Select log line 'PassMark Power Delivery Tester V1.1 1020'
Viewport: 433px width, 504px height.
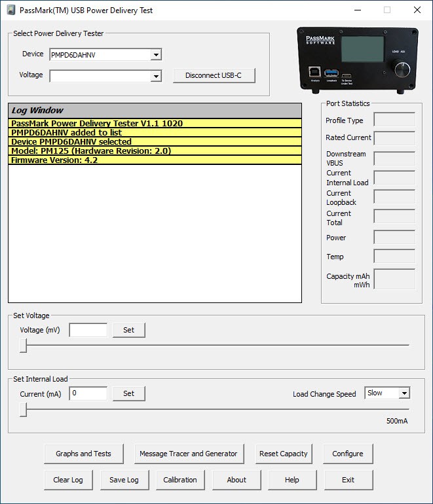tap(155, 124)
